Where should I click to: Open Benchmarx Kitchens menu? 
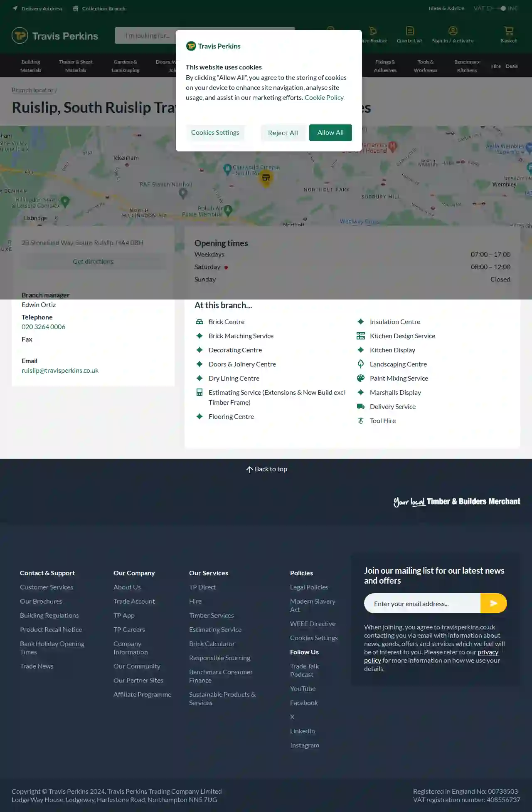467,66
